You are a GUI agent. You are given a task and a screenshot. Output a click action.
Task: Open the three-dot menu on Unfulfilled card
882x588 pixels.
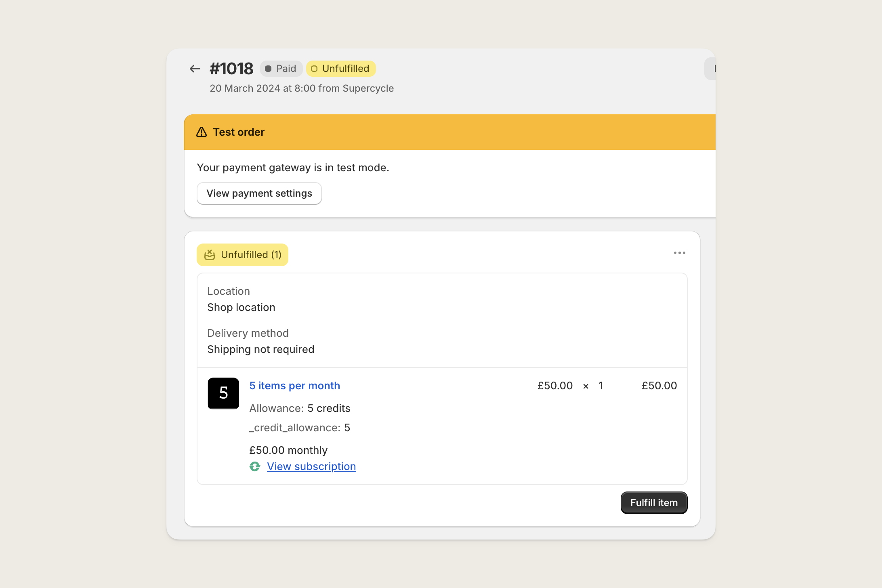point(679,253)
